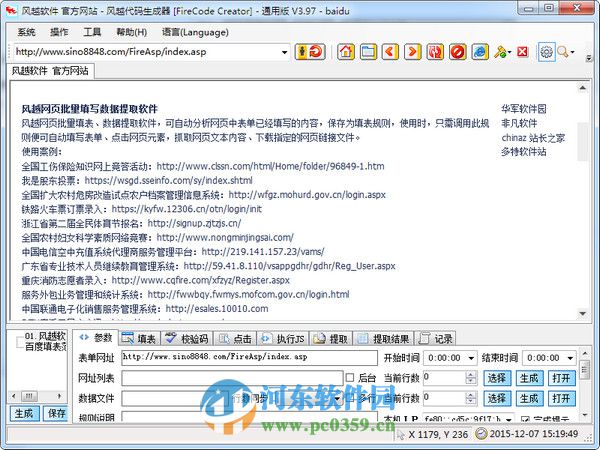Image resolution: width=600 pixels, height=450 pixels.
Task: Click web page scrollbar down arrow
Action: click(x=582, y=314)
